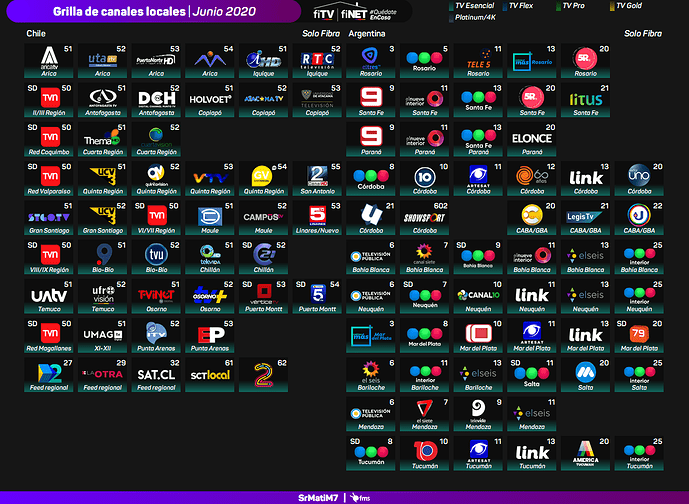Image resolution: width=689 pixels, height=504 pixels.
Task: Click the nueve Mendoza channel 9 logo
Action: coord(478,410)
